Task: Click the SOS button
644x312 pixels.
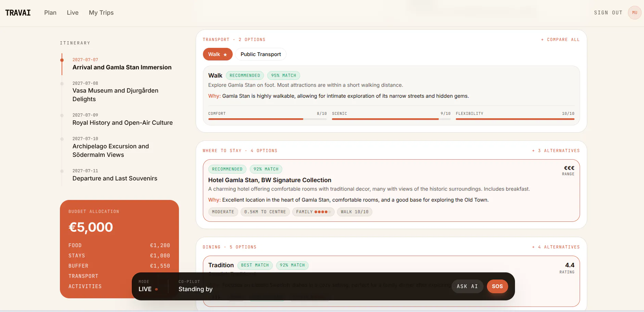Action: (x=497, y=286)
